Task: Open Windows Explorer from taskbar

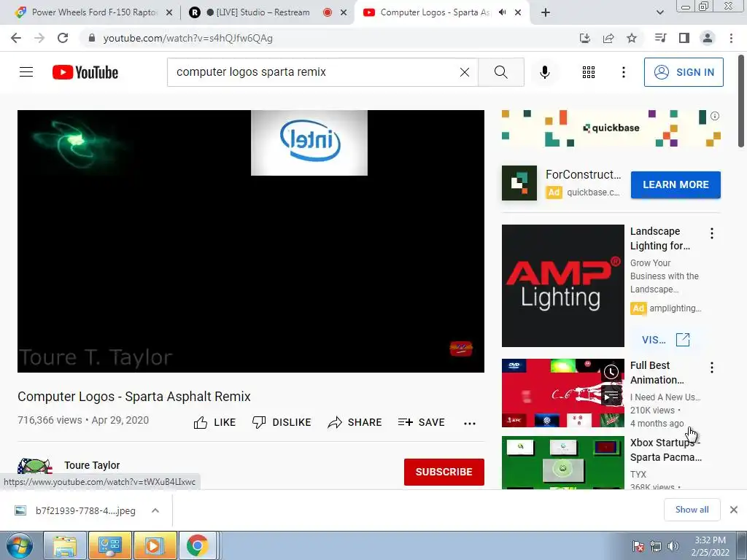Action: [65, 545]
